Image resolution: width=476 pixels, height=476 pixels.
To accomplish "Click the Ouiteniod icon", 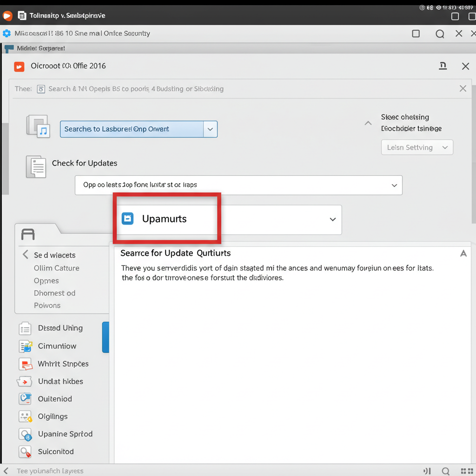I will 25,399.
